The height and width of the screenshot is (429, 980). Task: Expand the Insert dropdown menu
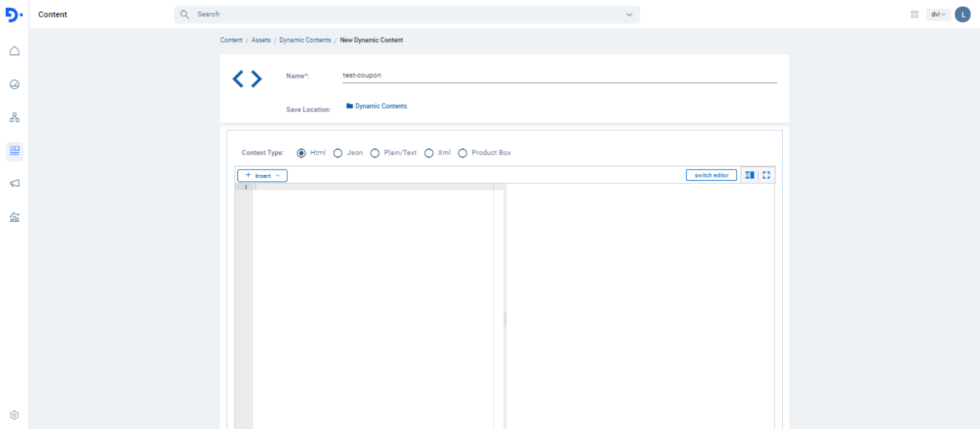tap(262, 176)
